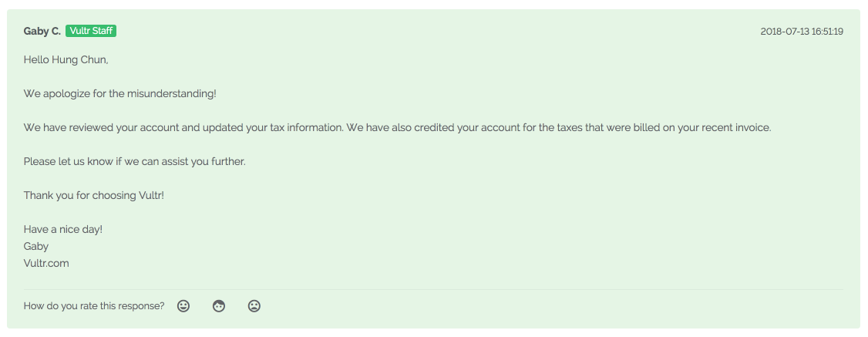
Task: Rate the response with the neutral face
Action: tap(219, 305)
